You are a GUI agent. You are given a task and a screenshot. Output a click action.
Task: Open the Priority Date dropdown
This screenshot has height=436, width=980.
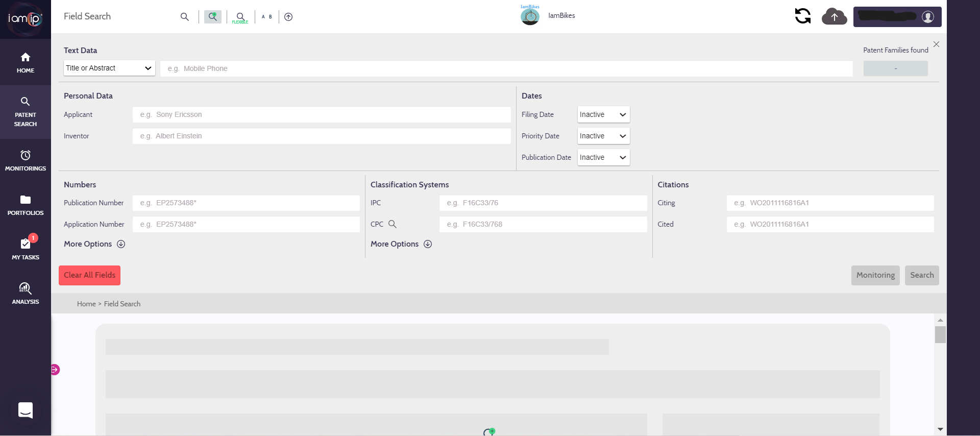603,136
